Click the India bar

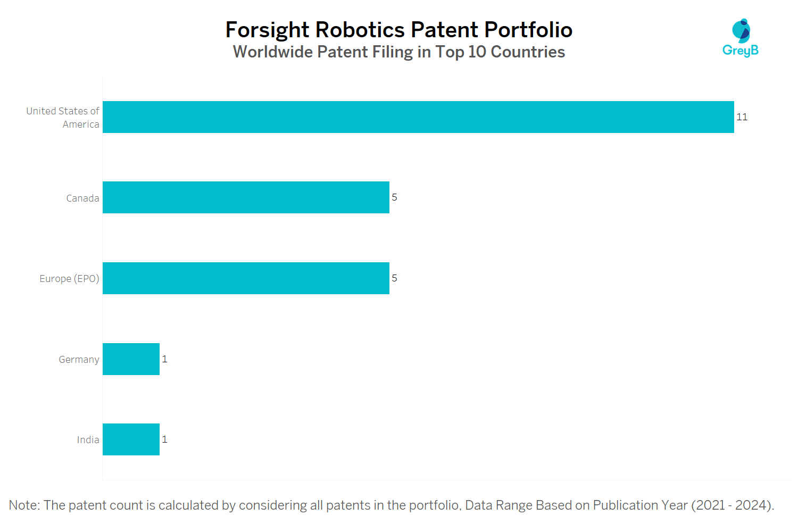coord(131,439)
